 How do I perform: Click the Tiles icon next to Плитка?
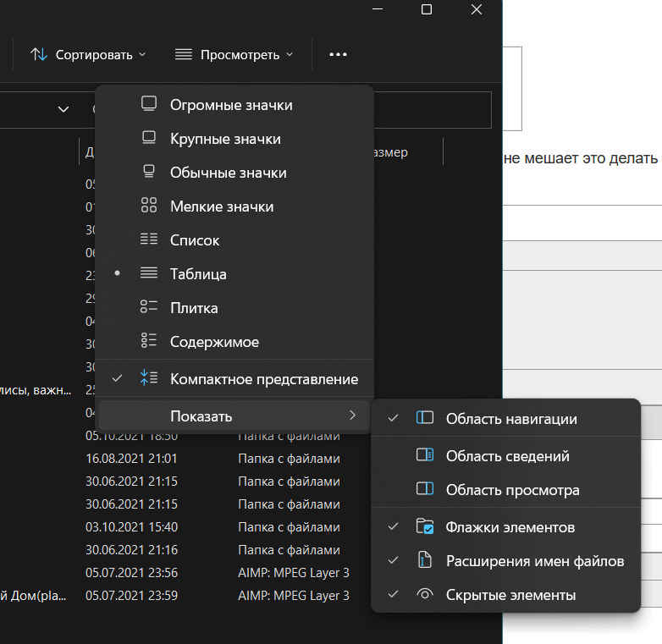149,306
